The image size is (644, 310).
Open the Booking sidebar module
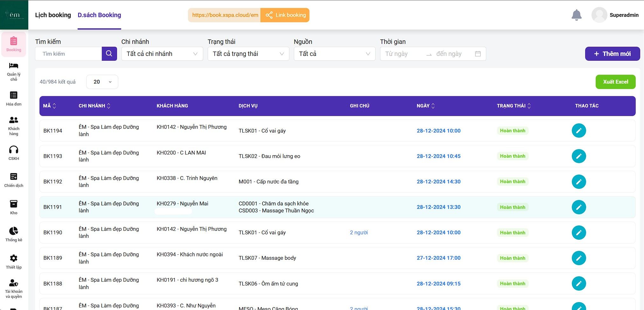click(x=14, y=44)
